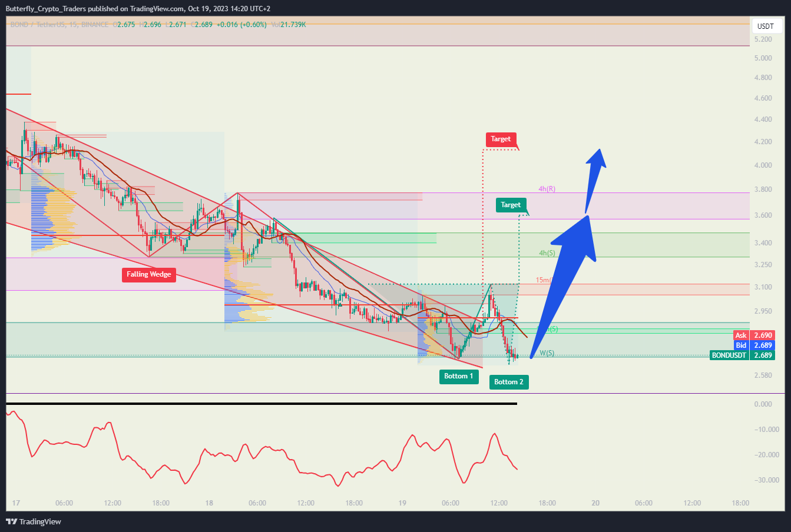This screenshot has height=532, width=791.
Task: Select the Bottom 2 label
Action: coord(509,382)
